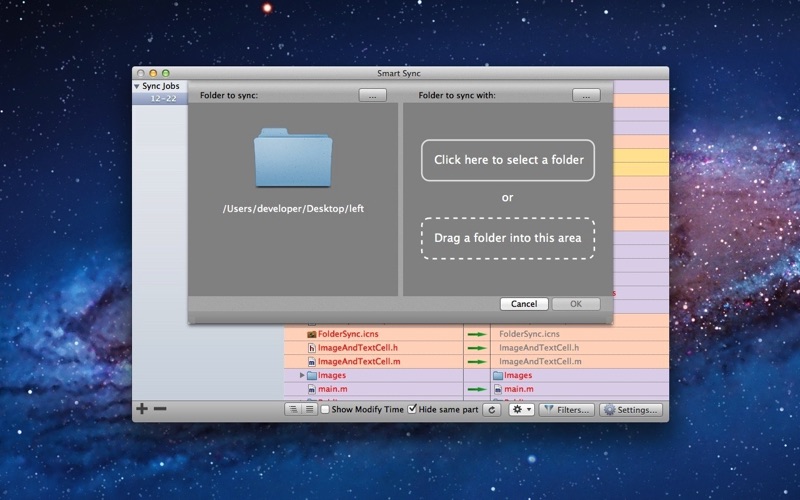Click the "Drag a folder into this area" zone
Screen dimensions: 800x500
508,238
